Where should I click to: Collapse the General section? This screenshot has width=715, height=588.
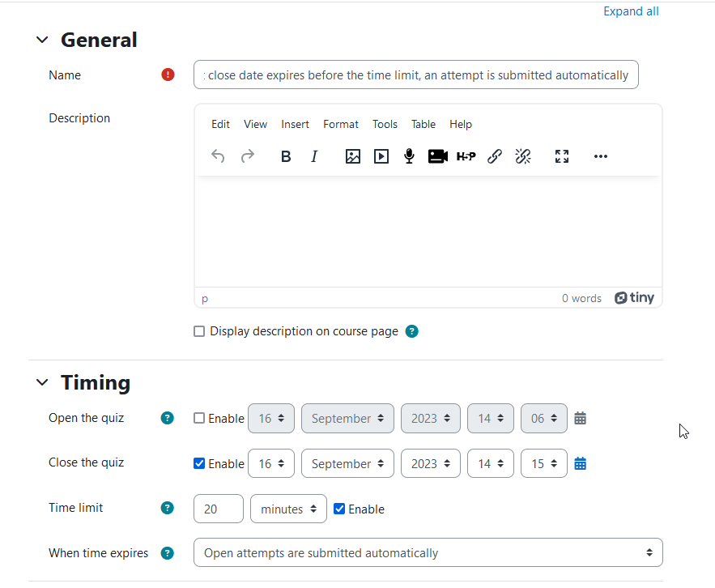click(x=42, y=40)
